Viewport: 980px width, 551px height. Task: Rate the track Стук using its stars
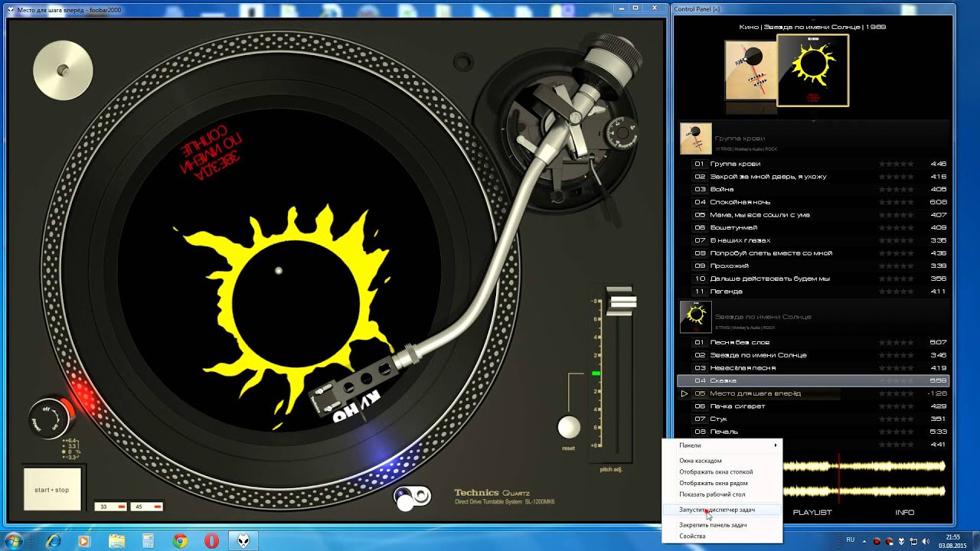pos(896,419)
